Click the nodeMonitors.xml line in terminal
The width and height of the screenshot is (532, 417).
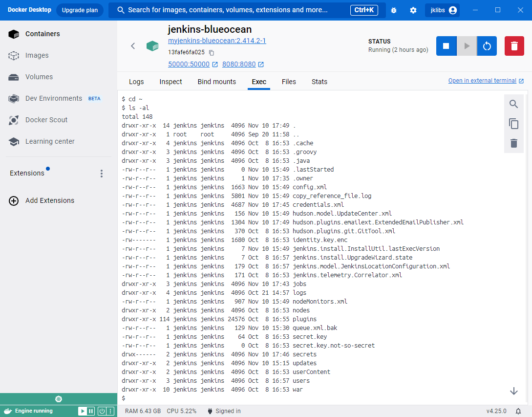tap(234, 302)
